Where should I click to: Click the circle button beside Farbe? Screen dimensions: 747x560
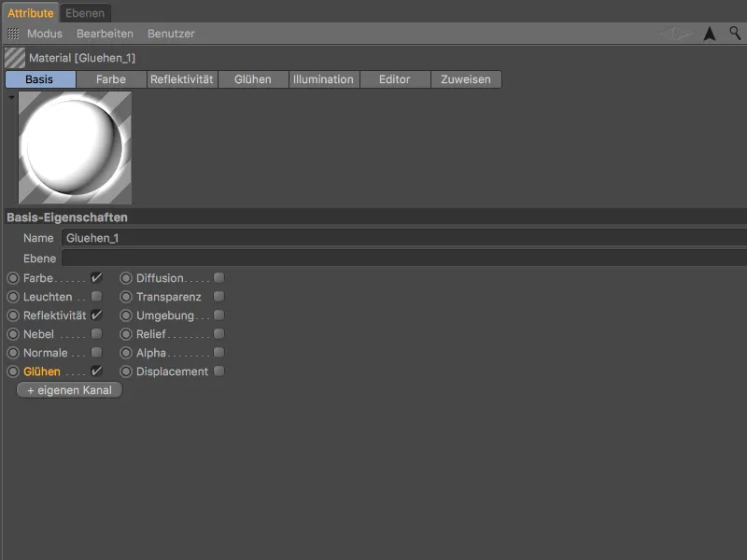coord(13,278)
